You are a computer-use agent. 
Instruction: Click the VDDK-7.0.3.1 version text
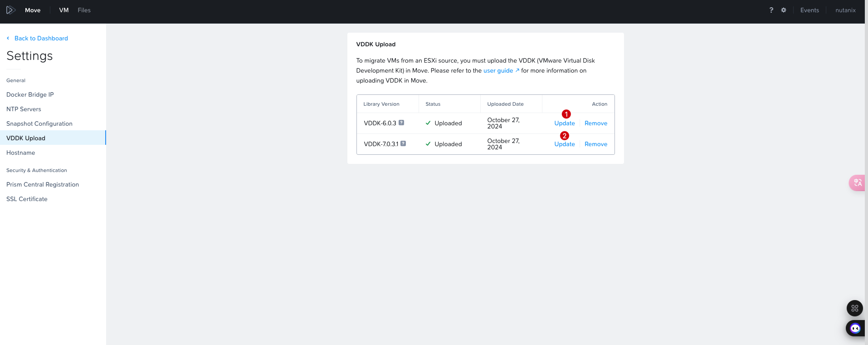coord(381,144)
